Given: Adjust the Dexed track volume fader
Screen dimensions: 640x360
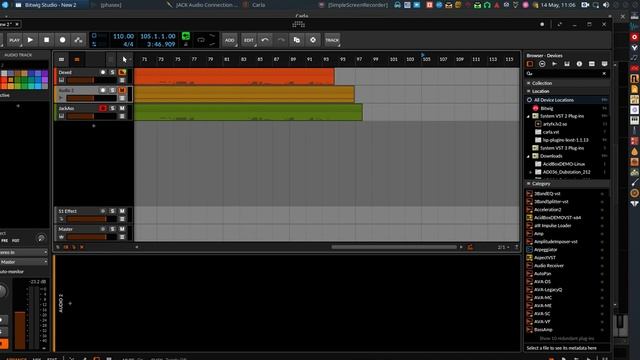Looking at the screenshot, I should click(91, 80).
